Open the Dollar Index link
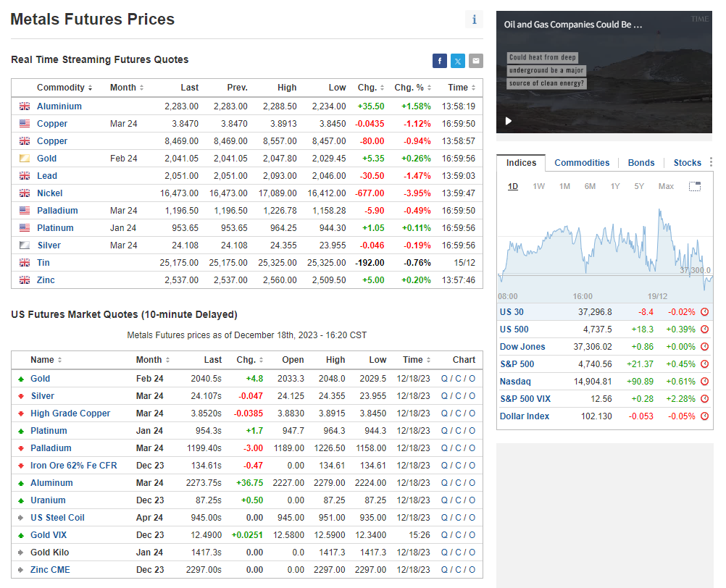The image size is (726, 588). (524, 416)
